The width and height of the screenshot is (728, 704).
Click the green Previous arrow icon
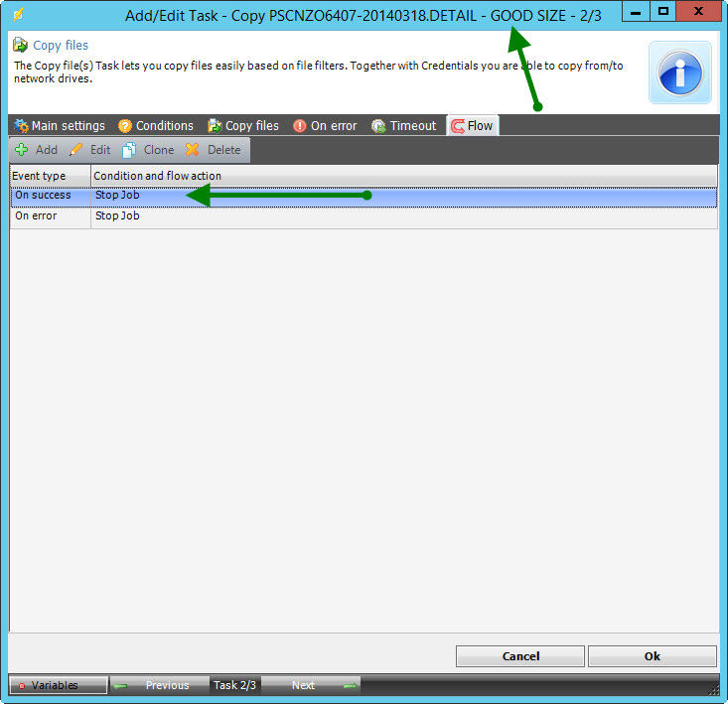[x=120, y=685]
